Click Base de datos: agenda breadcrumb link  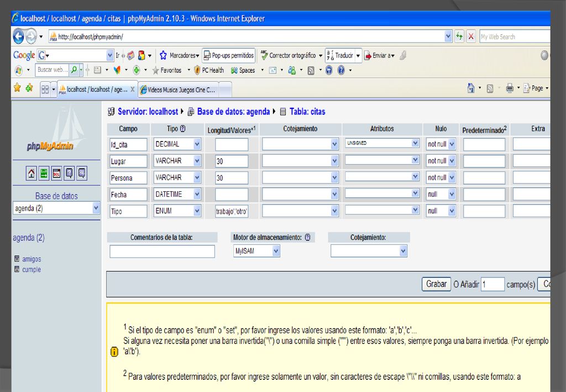point(233,112)
